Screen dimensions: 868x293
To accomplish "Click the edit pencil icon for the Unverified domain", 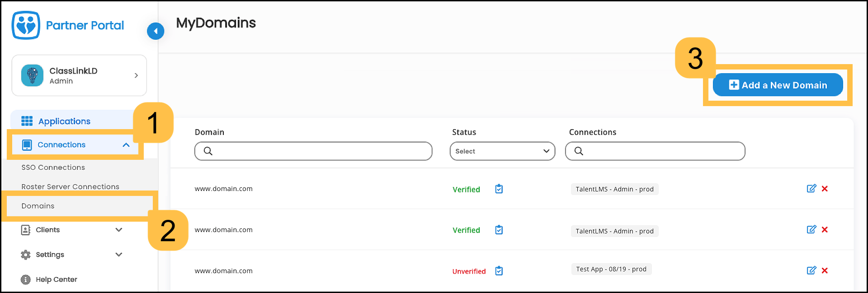I will pos(811,270).
